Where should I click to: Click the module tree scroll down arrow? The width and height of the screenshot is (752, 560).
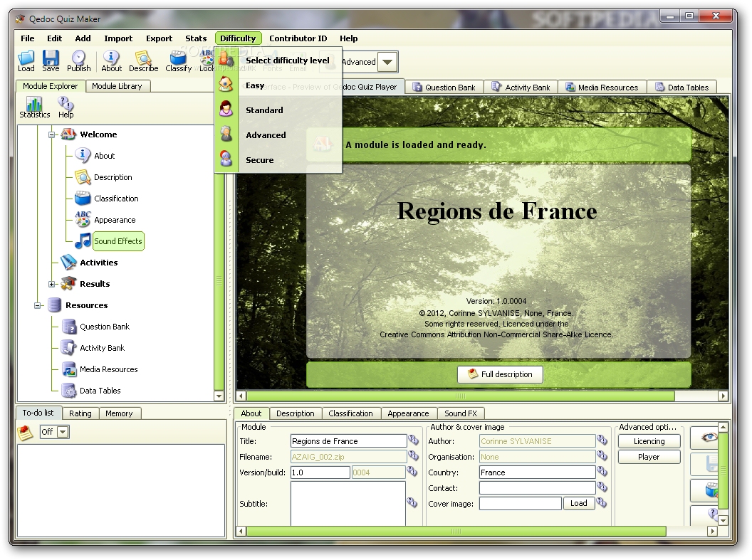219,396
